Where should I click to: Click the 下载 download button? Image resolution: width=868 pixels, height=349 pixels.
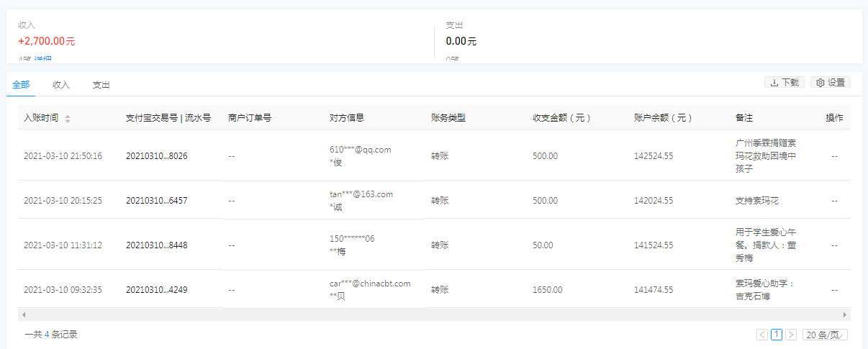point(785,83)
